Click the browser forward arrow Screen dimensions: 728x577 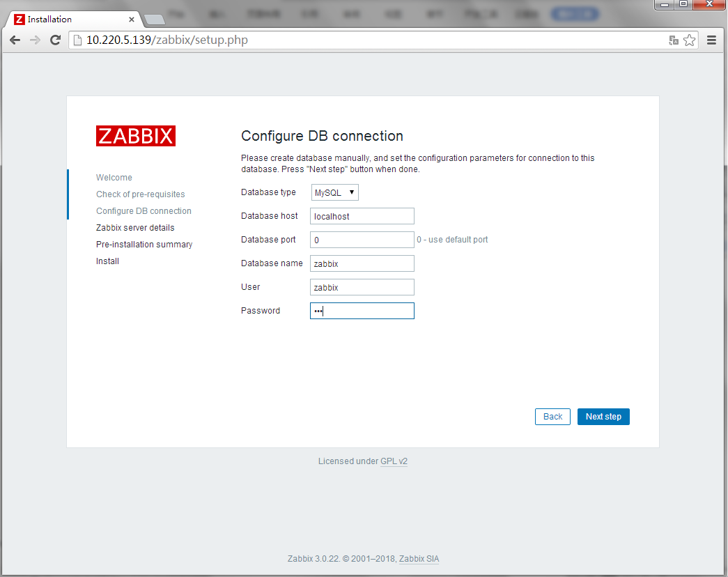coord(35,40)
